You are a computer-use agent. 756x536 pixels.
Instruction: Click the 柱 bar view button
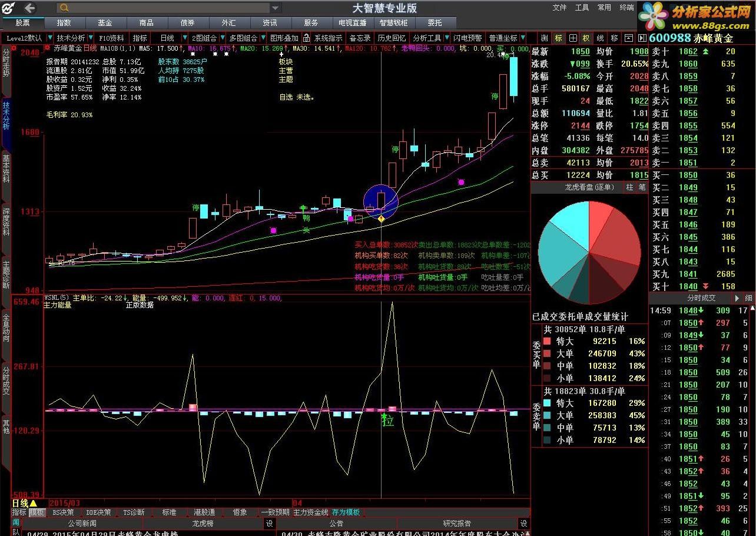(x=629, y=187)
